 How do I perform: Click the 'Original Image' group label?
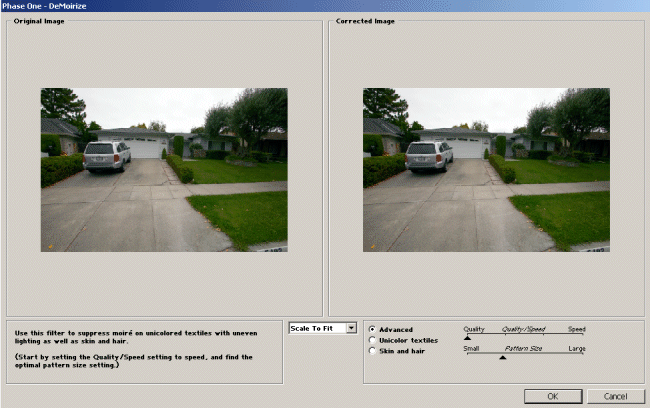point(39,21)
